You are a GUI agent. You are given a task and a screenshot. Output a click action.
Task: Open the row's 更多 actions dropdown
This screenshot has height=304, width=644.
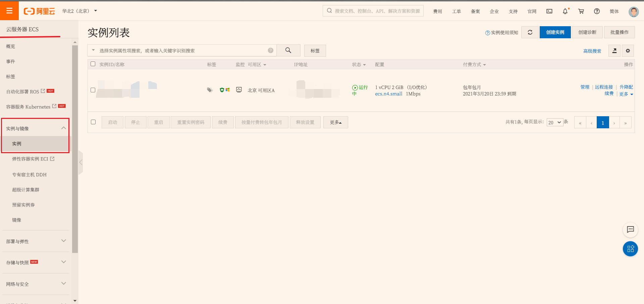(x=626, y=94)
